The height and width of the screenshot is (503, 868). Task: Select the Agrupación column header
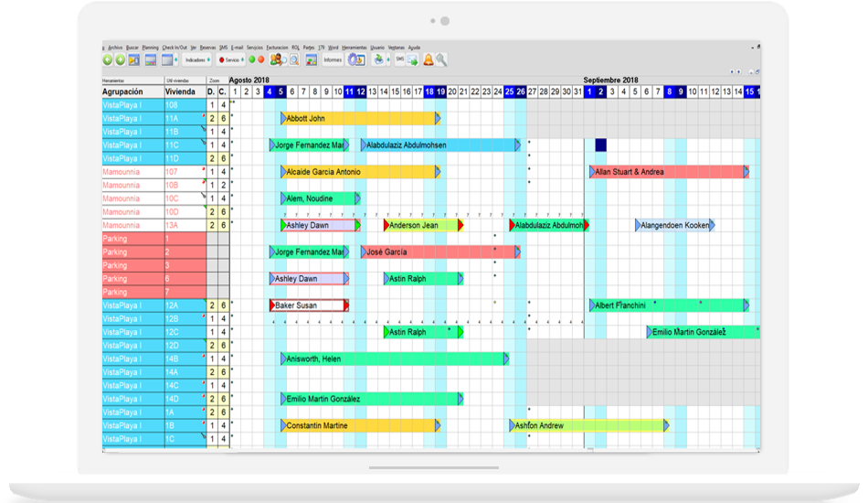(132, 92)
